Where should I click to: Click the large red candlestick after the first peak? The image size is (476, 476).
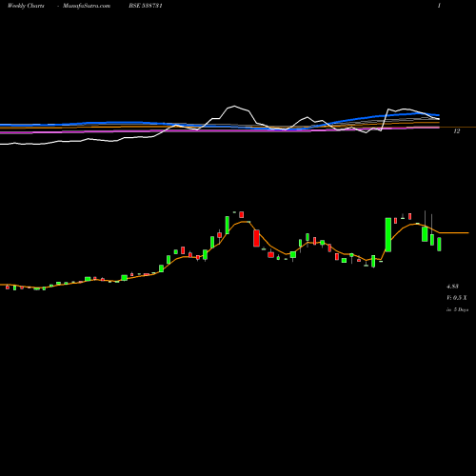pos(256,238)
